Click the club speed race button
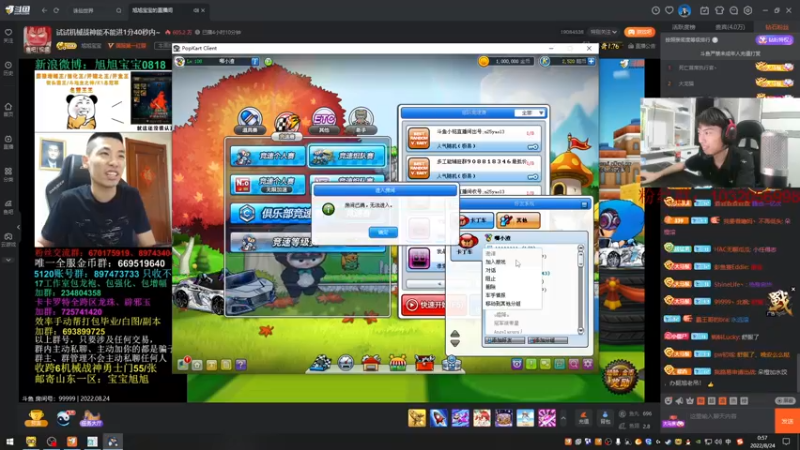Screen dimensions: 800x450 (270, 213)
